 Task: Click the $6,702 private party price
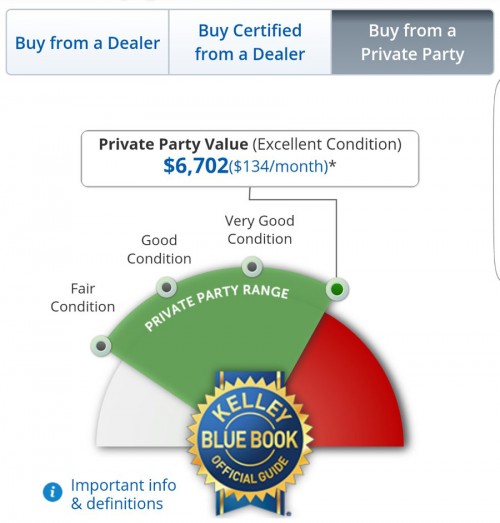click(x=195, y=166)
